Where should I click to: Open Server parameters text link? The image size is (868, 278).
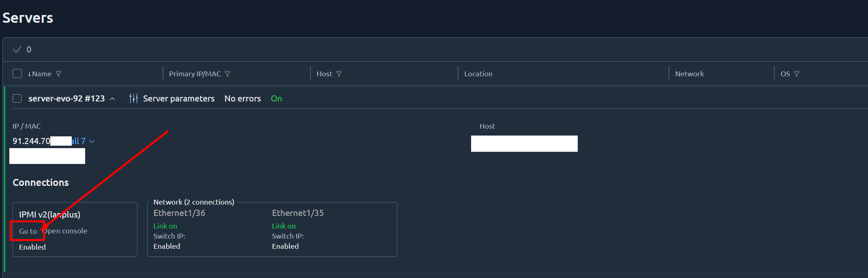pos(178,99)
